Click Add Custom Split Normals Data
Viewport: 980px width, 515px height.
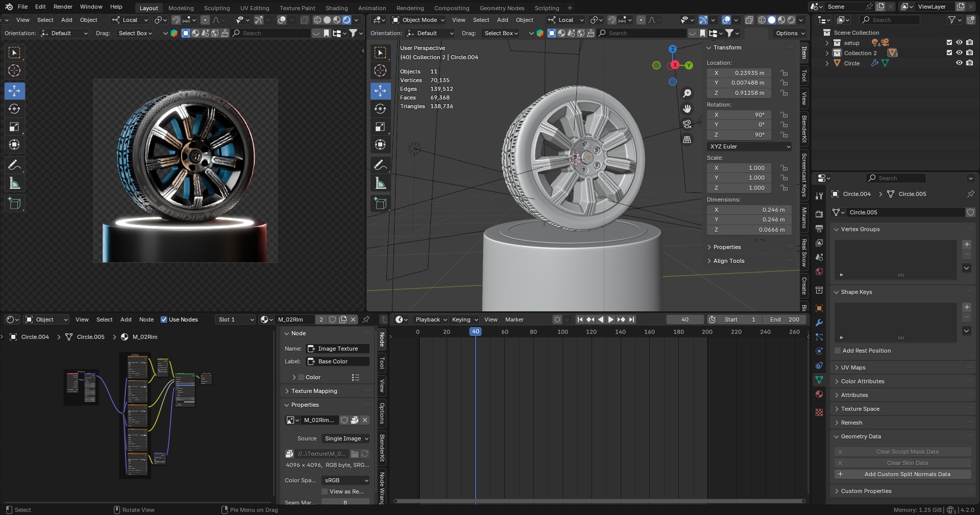coord(903,474)
